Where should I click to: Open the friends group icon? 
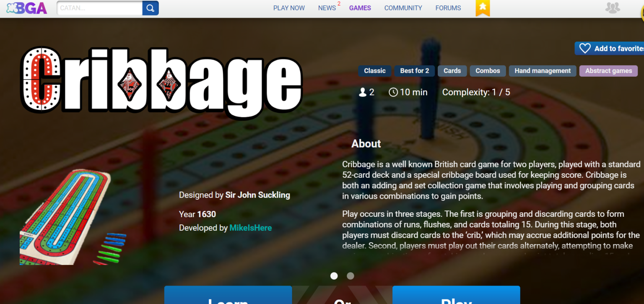click(613, 8)
